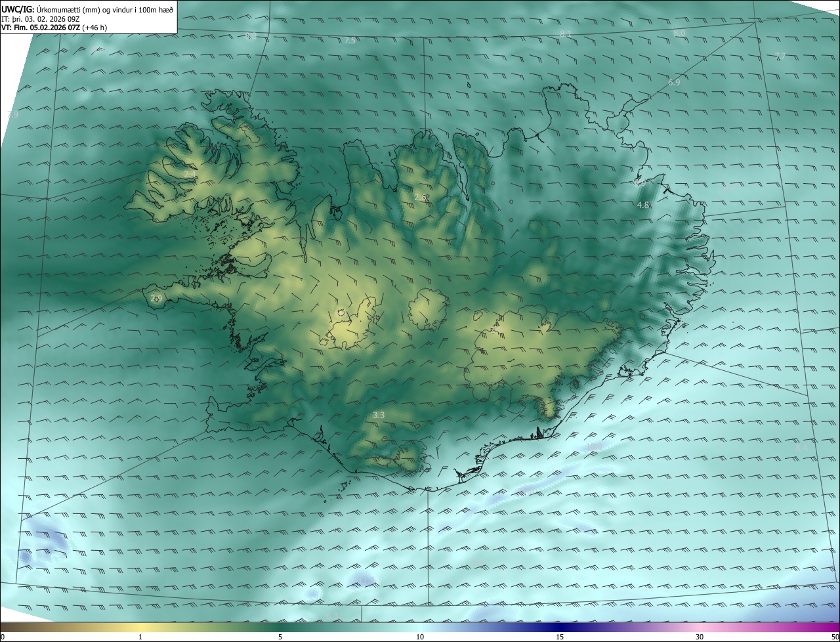Image resolution: width=840 pixels, height=642 pixels.
Task: Click the colorbar tick label '50'
Action: pyautogui.click(x=835, y=637)
